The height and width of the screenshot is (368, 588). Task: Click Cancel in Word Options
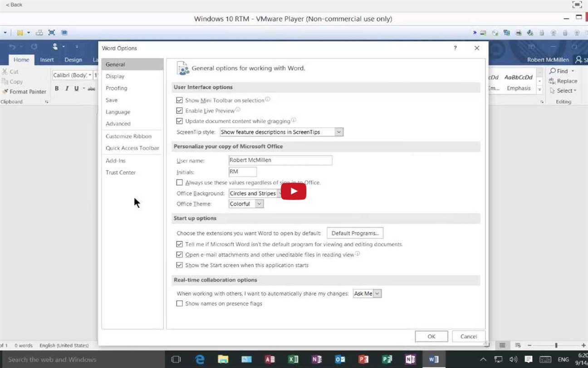pyautogui.click(x=469, y=337)
